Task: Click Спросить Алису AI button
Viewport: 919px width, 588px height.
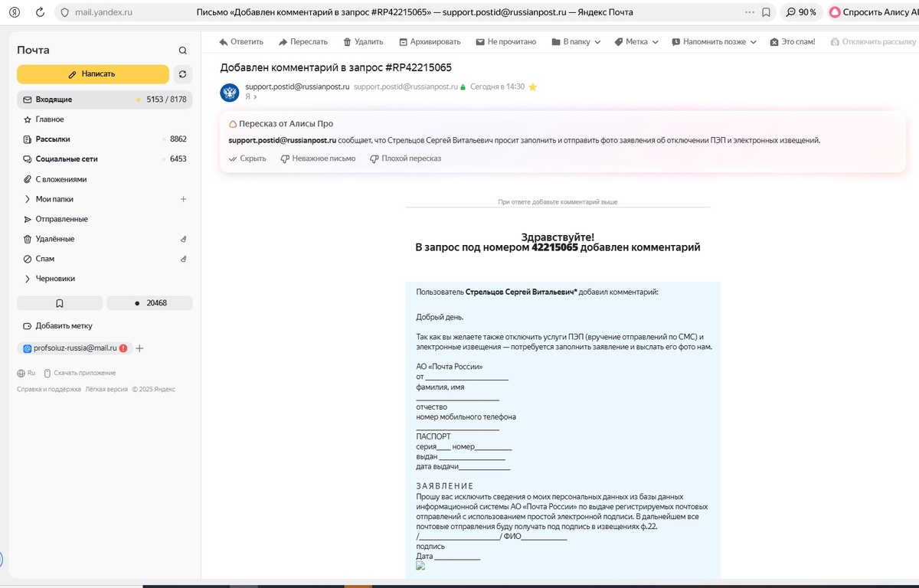Action: point(874,12)
